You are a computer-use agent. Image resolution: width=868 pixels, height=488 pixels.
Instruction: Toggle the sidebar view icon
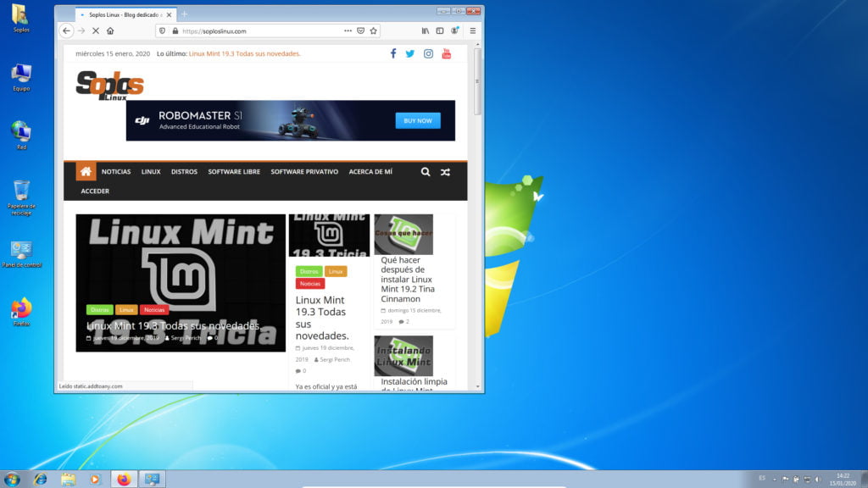point(440,31)
